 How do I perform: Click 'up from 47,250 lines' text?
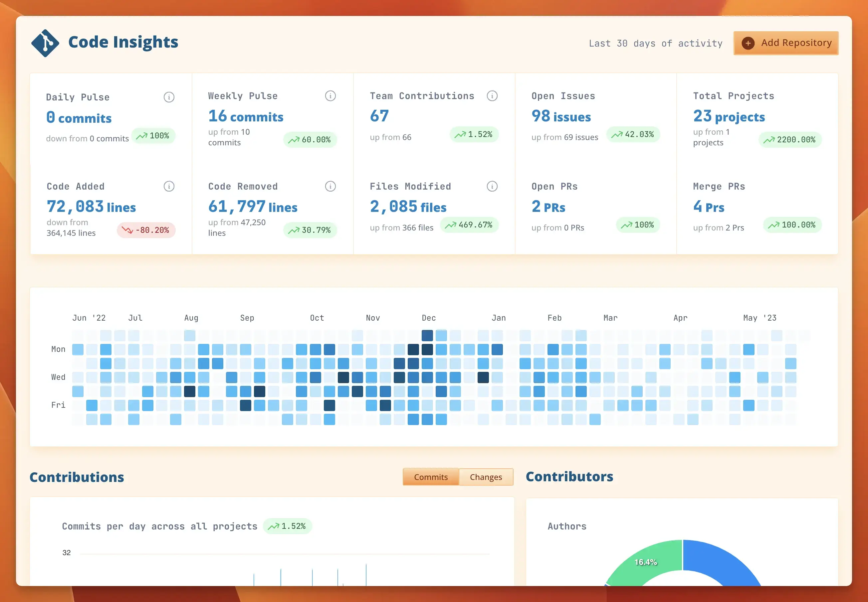(237, 228)
